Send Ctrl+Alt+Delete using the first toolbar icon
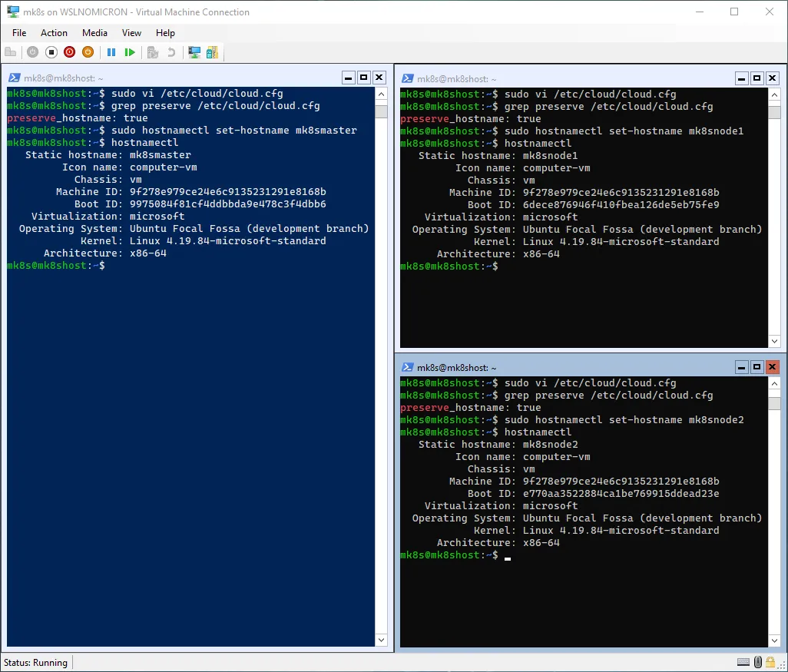 tap(11, 52)
